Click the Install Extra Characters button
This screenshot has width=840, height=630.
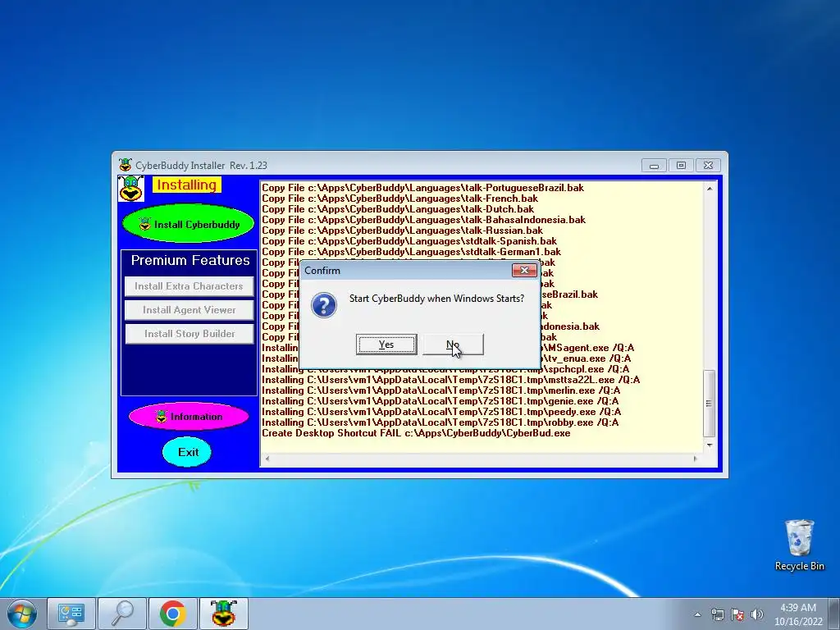189,286
